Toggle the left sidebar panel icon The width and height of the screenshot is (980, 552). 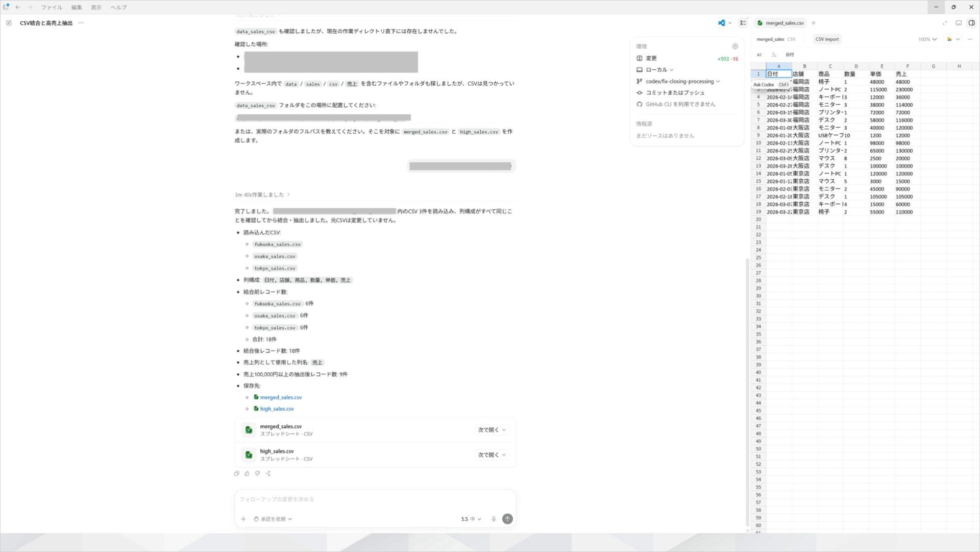point(6,7)
